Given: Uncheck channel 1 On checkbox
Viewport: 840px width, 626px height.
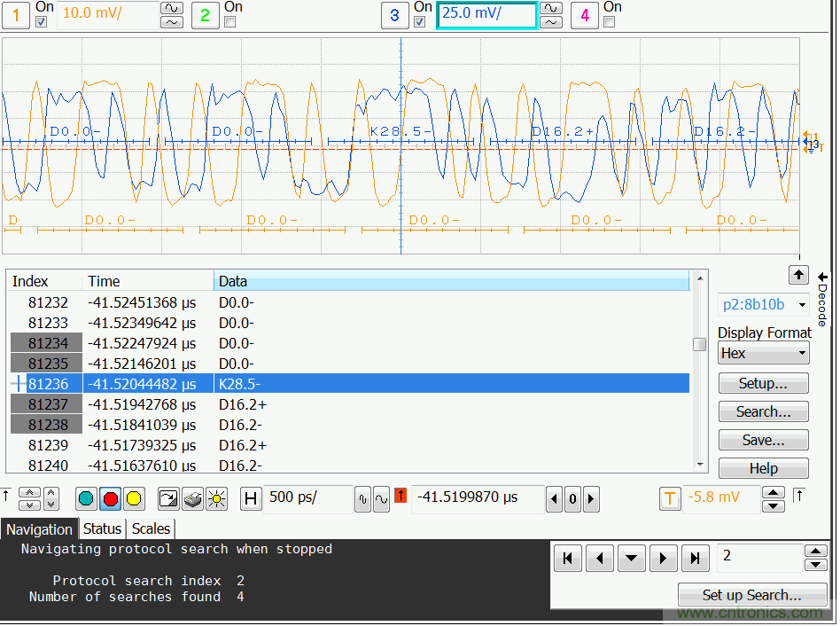Looking at the screenshot, I should click(x=42, y=22).
